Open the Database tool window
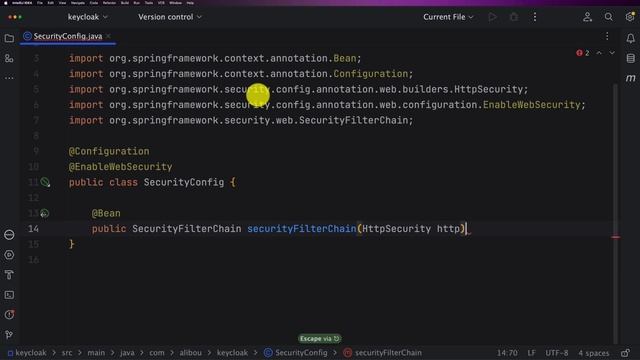This screenshot has width=640, height=360. tap(631, 58)
